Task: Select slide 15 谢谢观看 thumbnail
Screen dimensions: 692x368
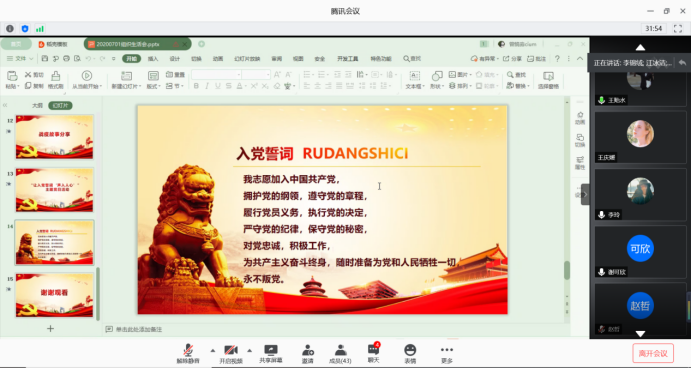Action: pos(55,295)
